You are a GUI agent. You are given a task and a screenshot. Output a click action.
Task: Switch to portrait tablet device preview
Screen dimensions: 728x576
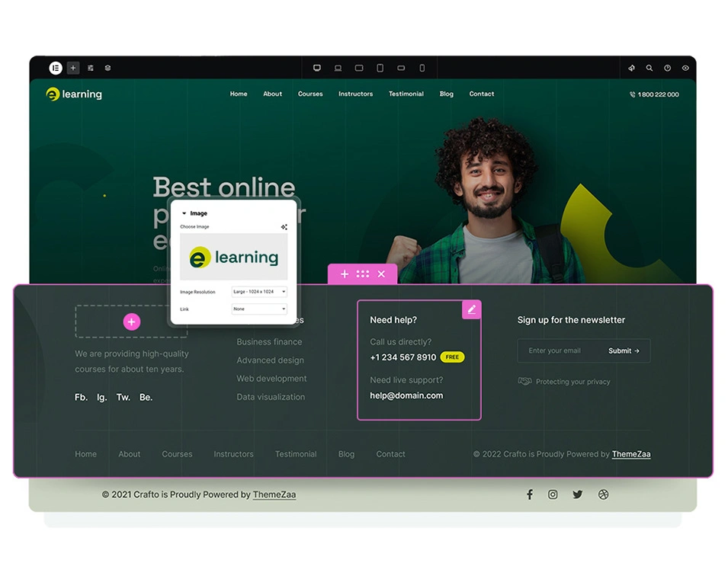click(380, 68)
